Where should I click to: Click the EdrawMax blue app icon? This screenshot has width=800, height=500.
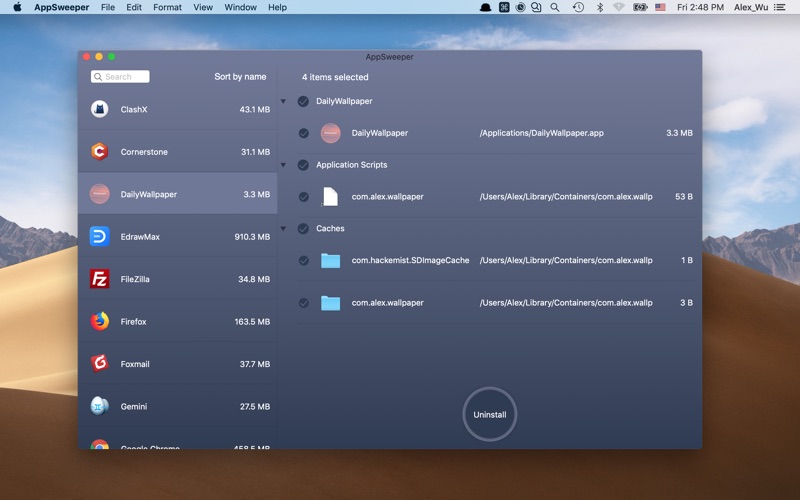tap(99, 236)
